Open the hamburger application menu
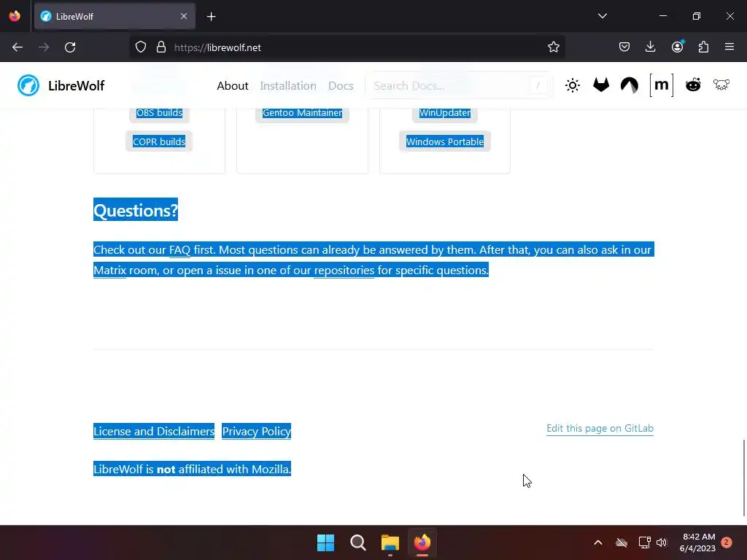This screenshot has height=560, width=747. click(729, 47)
